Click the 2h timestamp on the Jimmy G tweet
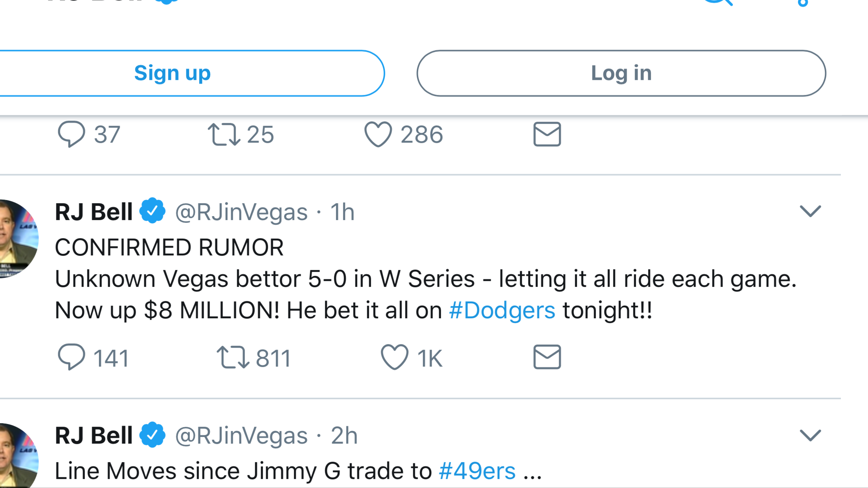This screenshot has width=868, height=488. coord(344,436)
